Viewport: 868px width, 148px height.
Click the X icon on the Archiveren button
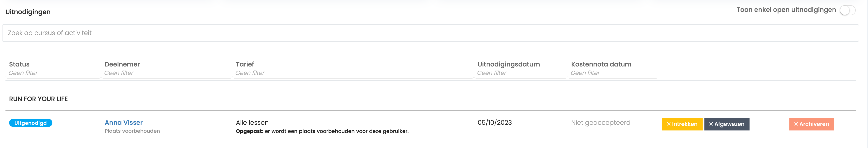[x=796, y=124]
